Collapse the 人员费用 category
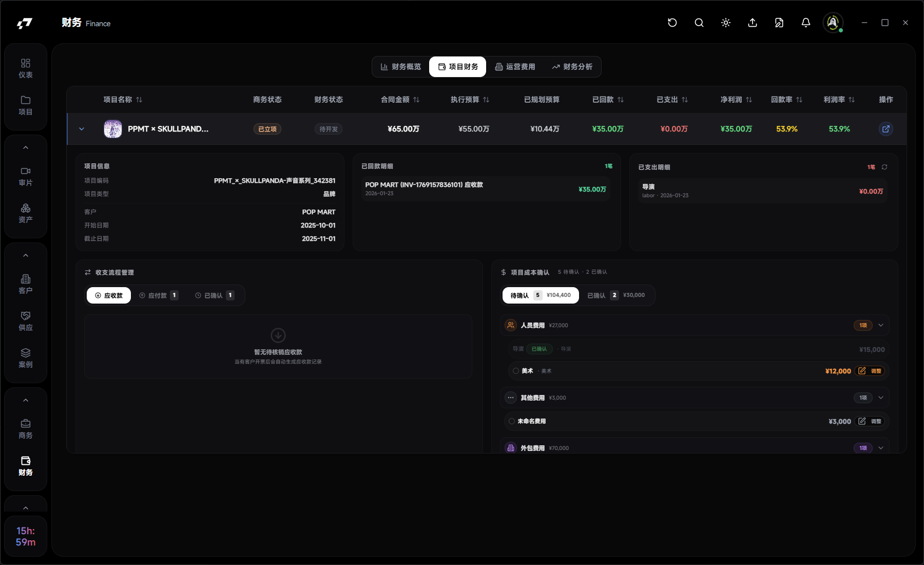The image size is (924, 565). pos(881,325)
